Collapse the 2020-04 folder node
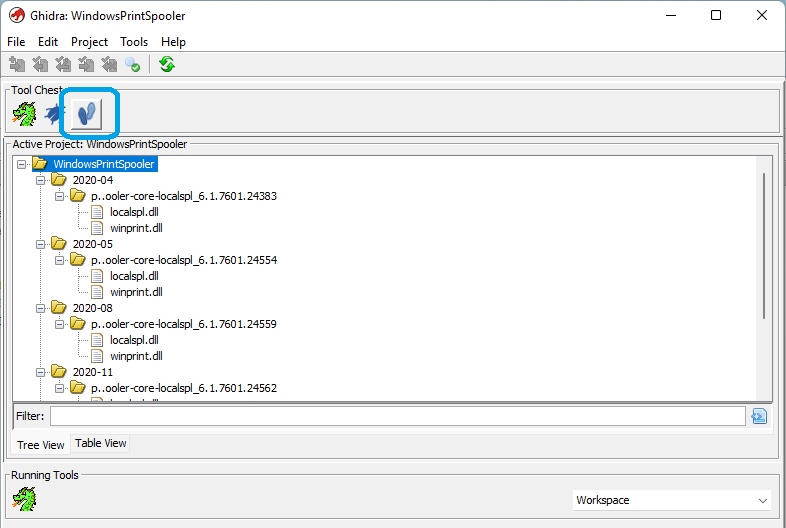786x528 pixels. [40, 180]
